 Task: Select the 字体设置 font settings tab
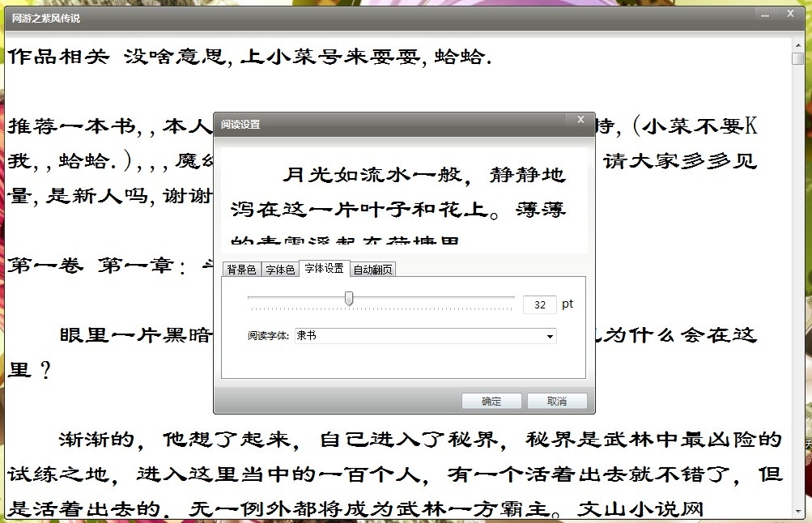(324, 268)
